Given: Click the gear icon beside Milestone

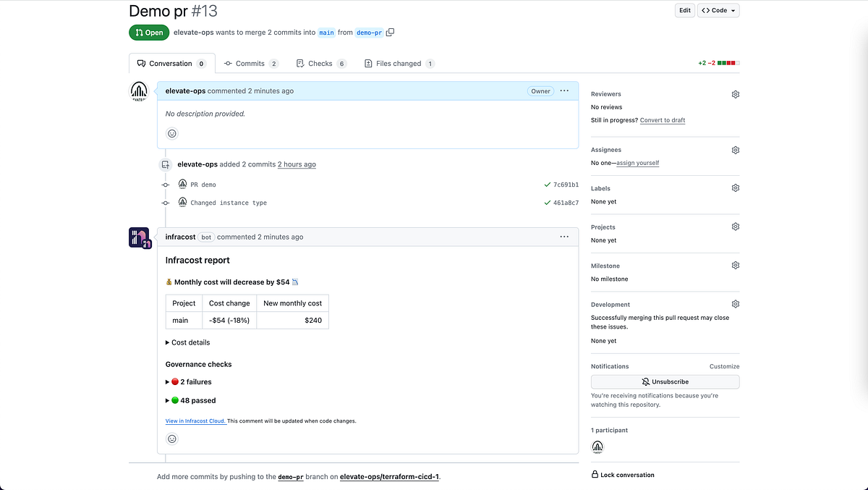Looking at the screenshot, I should (x=735, y=266).
